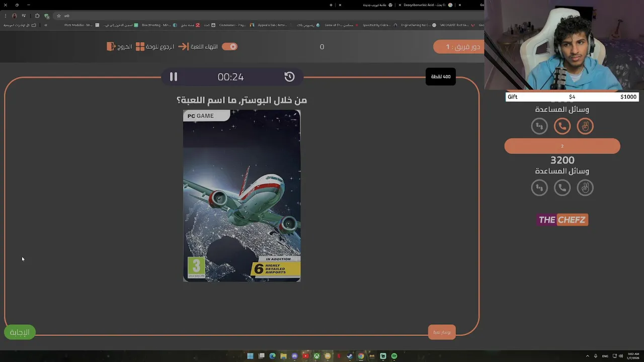Open the Speedtest by Ookla bookmark

[379, 25]
